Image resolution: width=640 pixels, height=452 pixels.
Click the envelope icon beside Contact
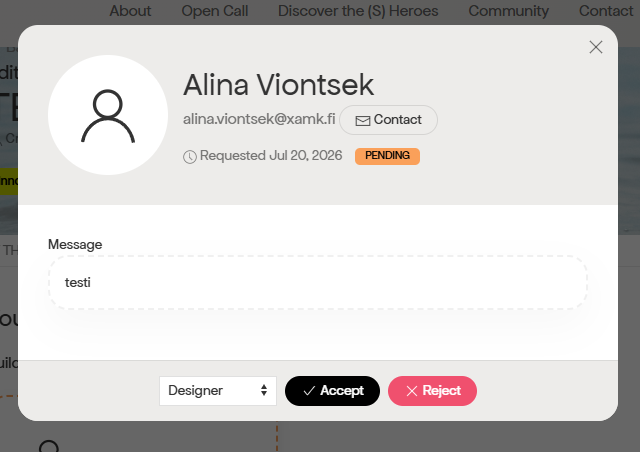362,120
